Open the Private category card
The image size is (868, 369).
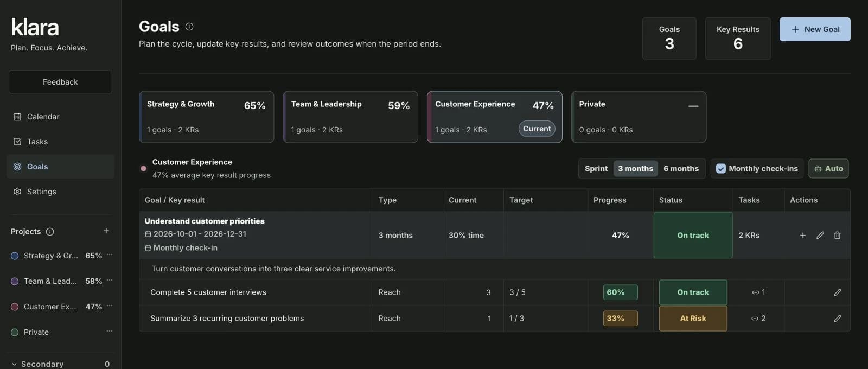(639, 117)
